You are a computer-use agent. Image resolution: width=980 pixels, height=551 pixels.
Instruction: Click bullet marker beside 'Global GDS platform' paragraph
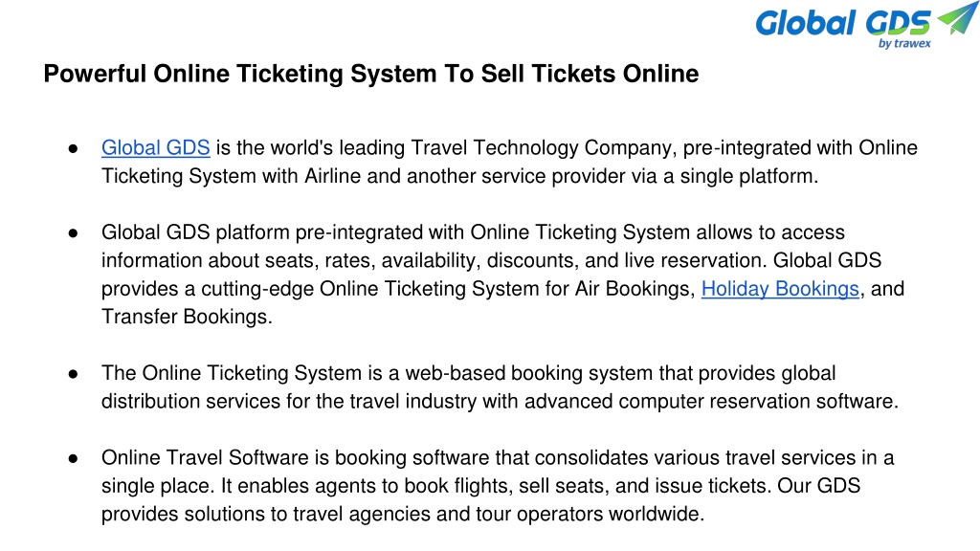pos(73,233)
